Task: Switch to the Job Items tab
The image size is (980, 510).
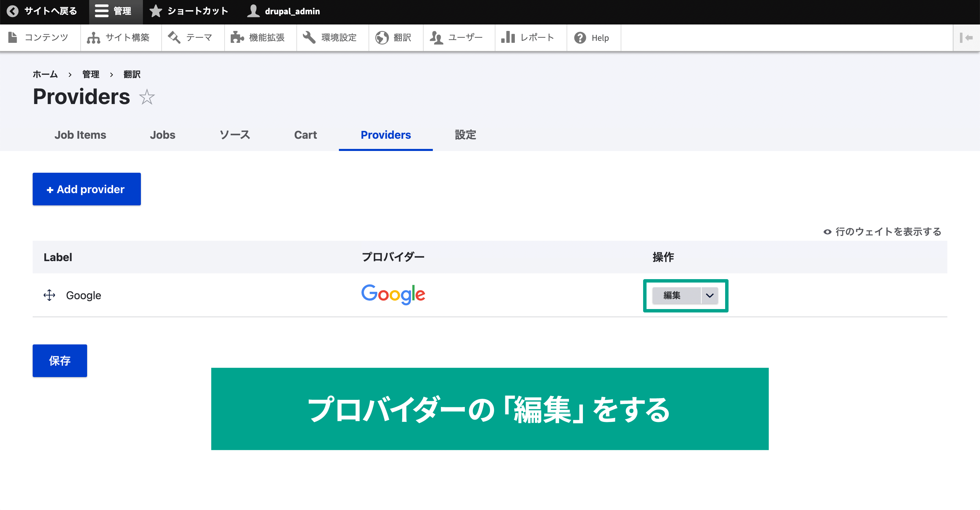Action: point(80,135)
